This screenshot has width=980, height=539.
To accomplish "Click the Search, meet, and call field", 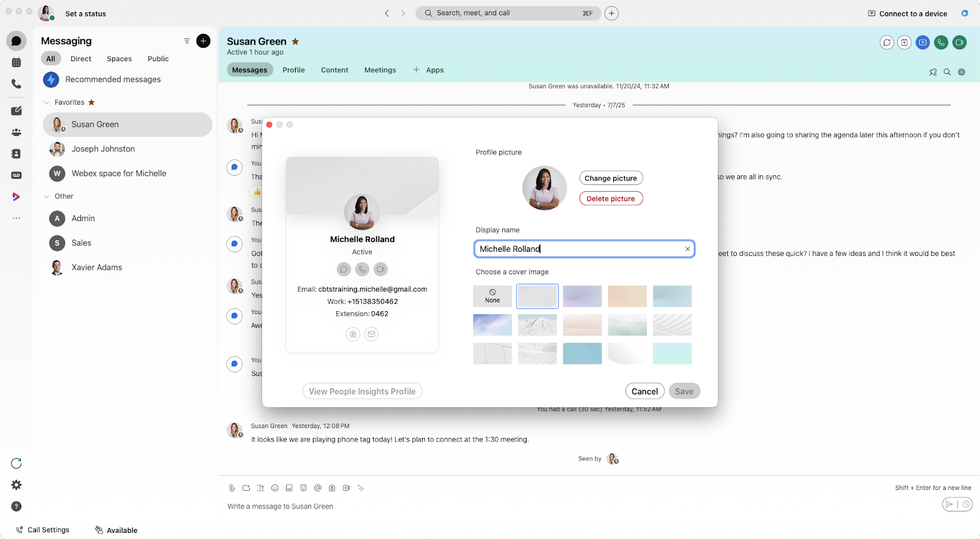I will tap(508, 13).
